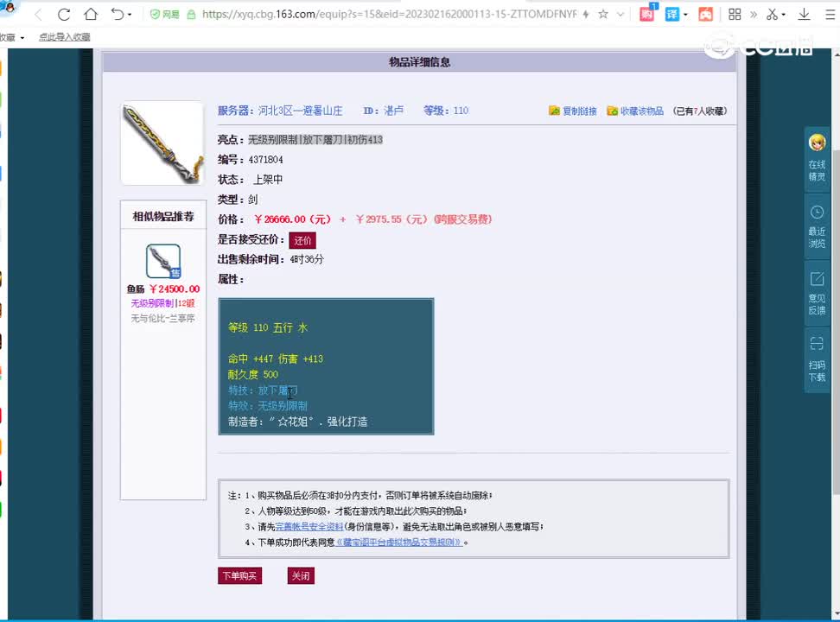The image size is (840, 622).
Task: Go to browser home page icon
Action: (91, 14)
